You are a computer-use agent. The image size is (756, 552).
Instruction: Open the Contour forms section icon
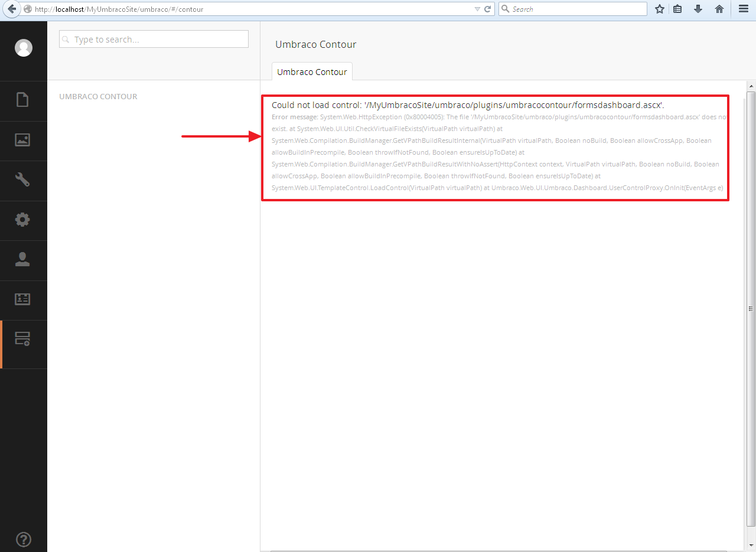point(22,339)
